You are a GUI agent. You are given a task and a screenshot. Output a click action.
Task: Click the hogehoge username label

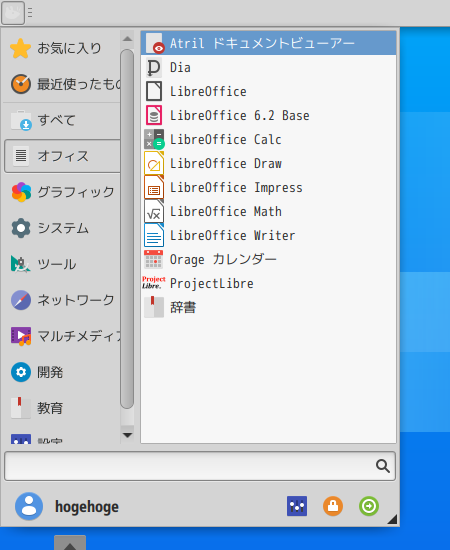pyautogui.click(x=87, y=507)
